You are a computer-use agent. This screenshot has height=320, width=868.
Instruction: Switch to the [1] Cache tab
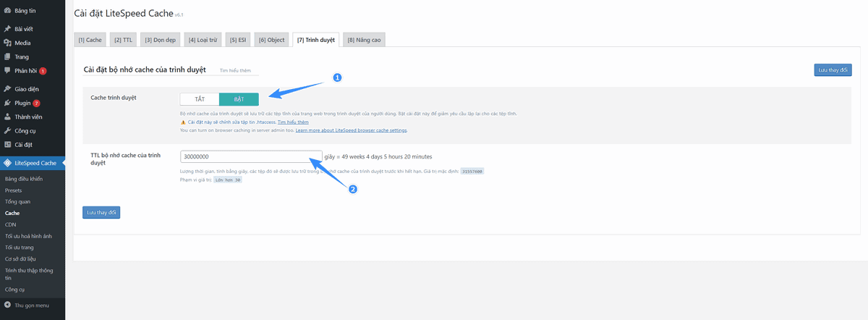click(x=90, y=40)
